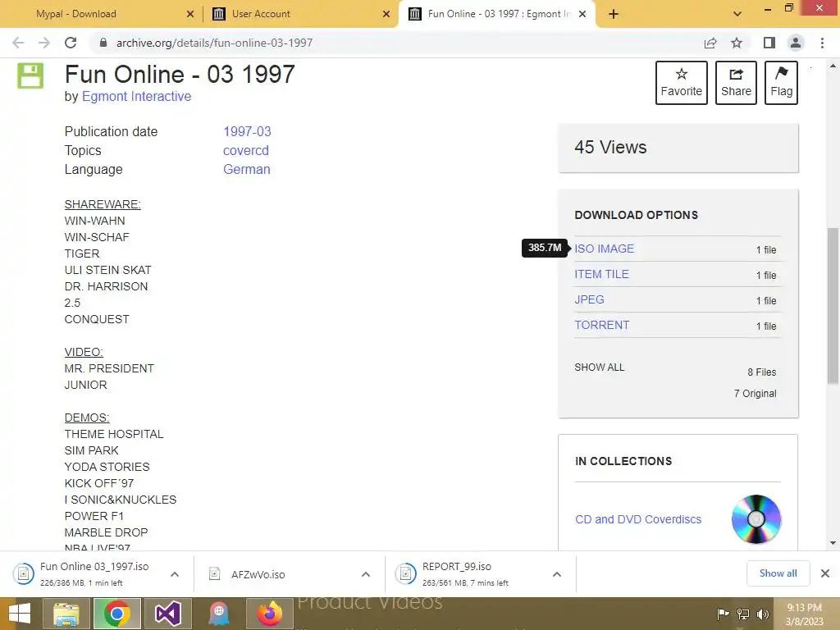Click the scrollbar down arrow
Screen dimensions: 840x630
[x=833, y=543]
